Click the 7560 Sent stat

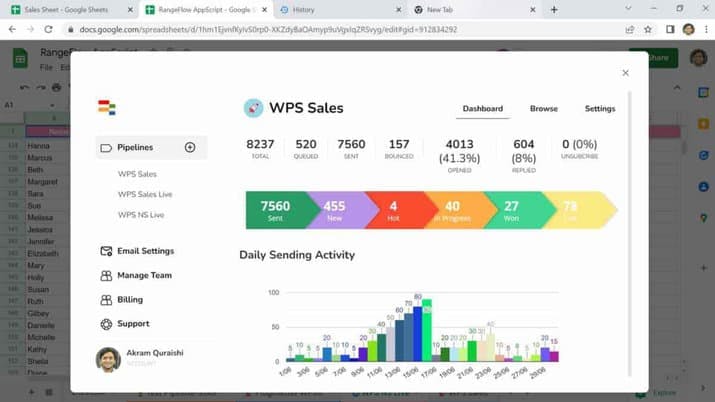click(x=351, y=149)
